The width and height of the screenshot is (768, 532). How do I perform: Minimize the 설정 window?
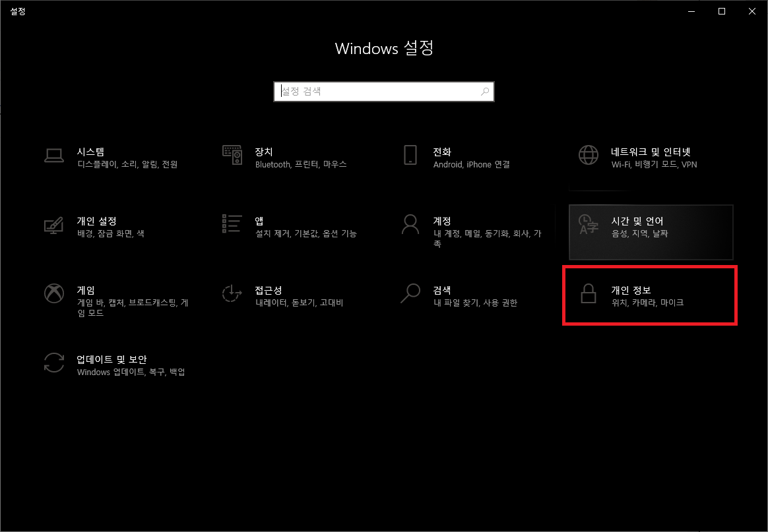691,11
